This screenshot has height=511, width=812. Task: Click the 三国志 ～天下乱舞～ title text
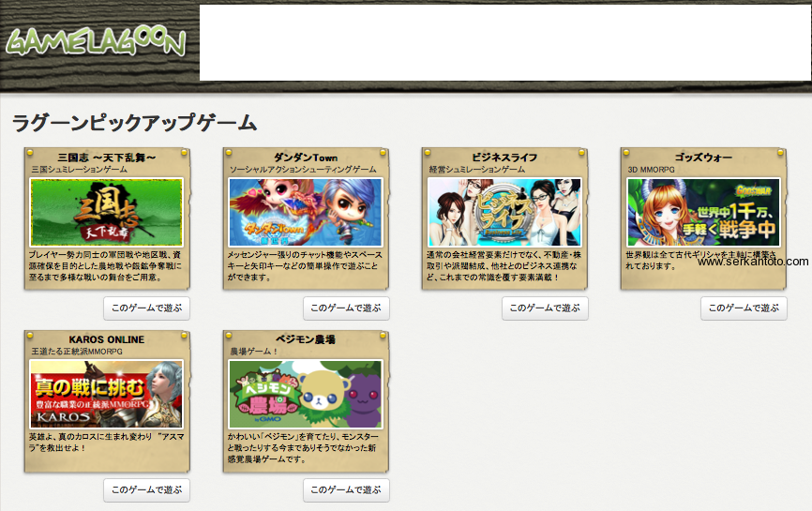coord(107,158)
